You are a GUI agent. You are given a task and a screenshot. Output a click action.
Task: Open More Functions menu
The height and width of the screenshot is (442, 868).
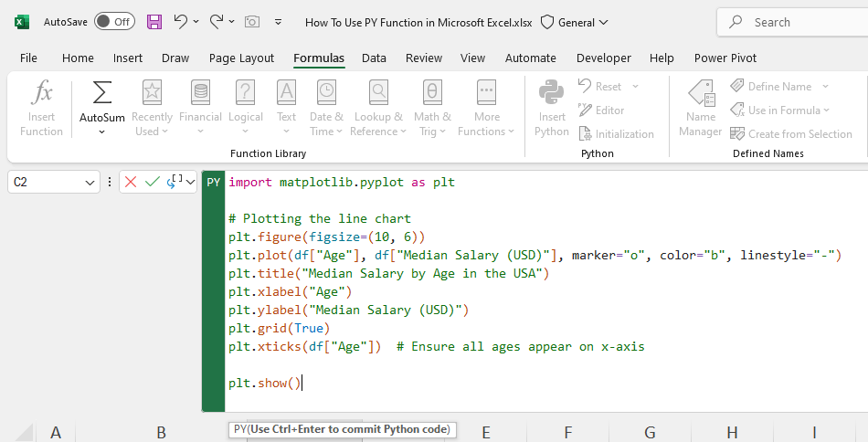(x=487, y=109)
